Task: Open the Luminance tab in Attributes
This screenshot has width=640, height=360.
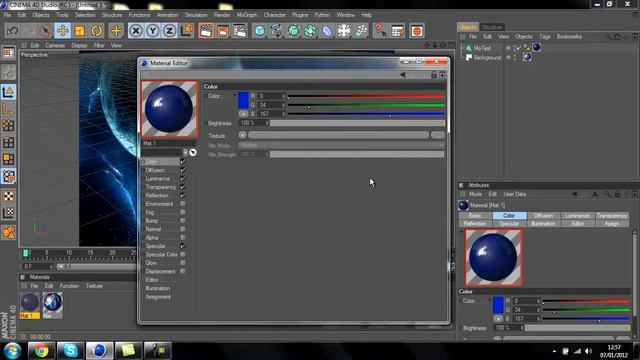Action: point(577,216)
